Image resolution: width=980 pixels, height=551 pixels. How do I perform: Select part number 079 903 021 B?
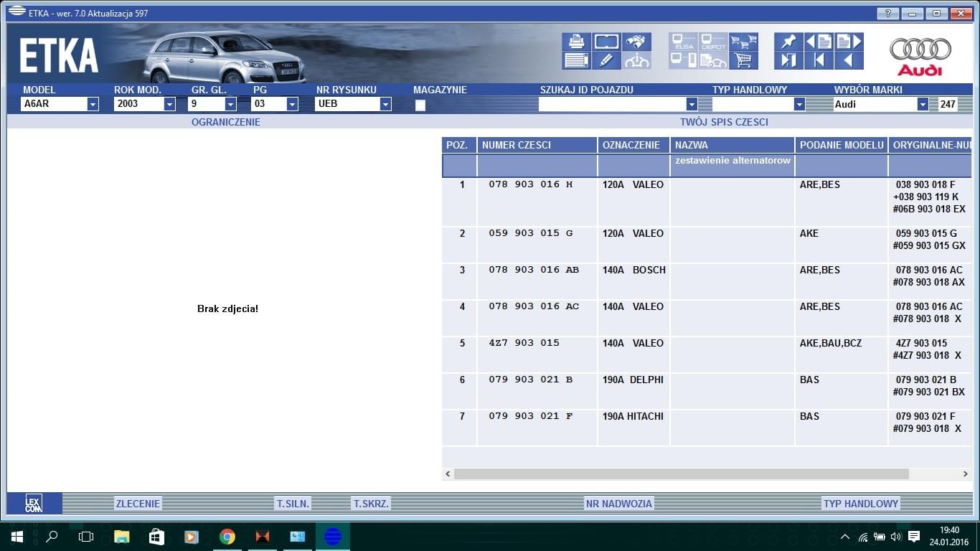[x=531, y=380]
